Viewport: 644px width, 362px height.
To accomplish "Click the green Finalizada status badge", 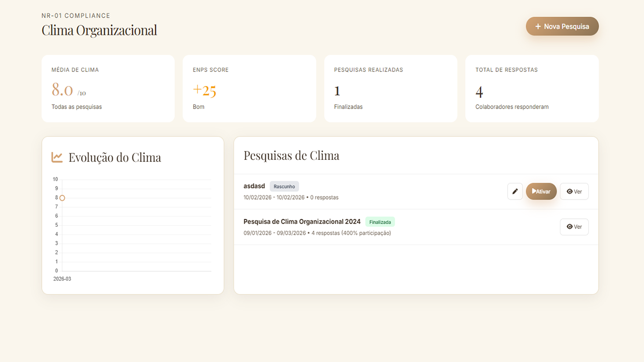I will pos(380,222).
